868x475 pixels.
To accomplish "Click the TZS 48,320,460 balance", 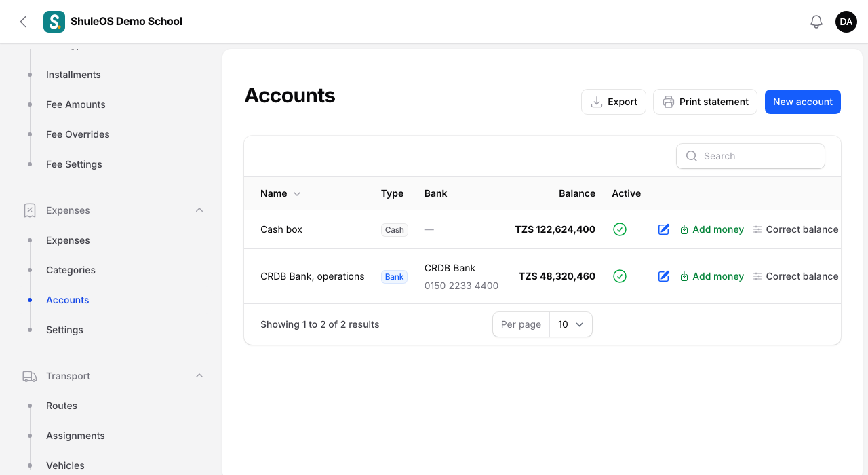I will [x=557, y=276].
